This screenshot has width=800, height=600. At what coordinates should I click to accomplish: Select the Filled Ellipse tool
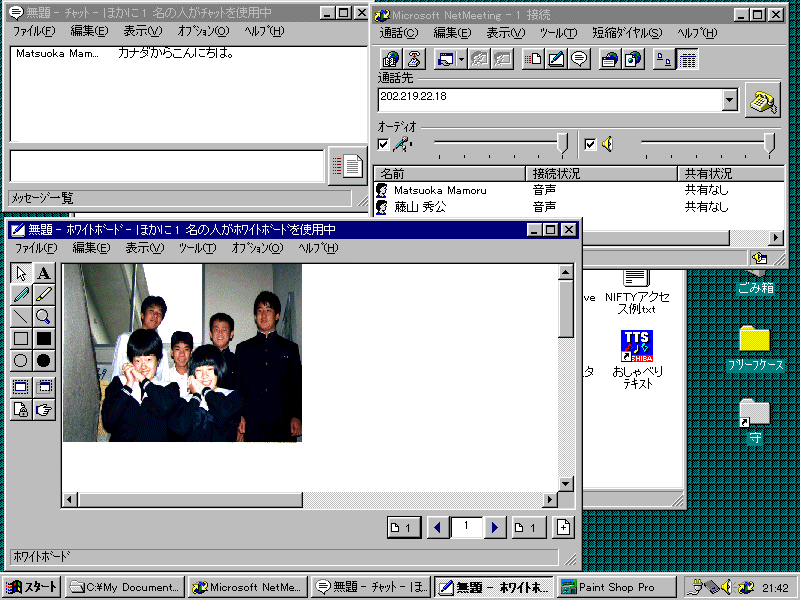click(44, 361)
